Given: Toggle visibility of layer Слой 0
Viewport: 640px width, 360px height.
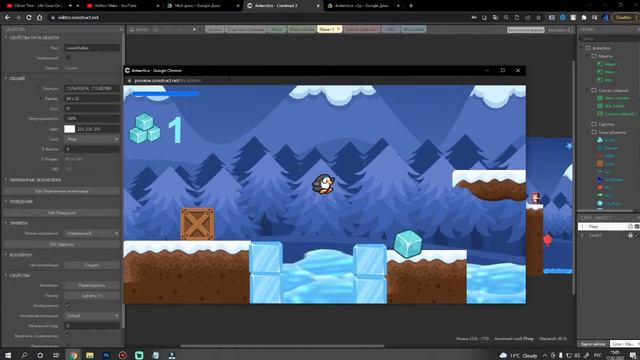Looking at the screenshot, I should [637, 235].
